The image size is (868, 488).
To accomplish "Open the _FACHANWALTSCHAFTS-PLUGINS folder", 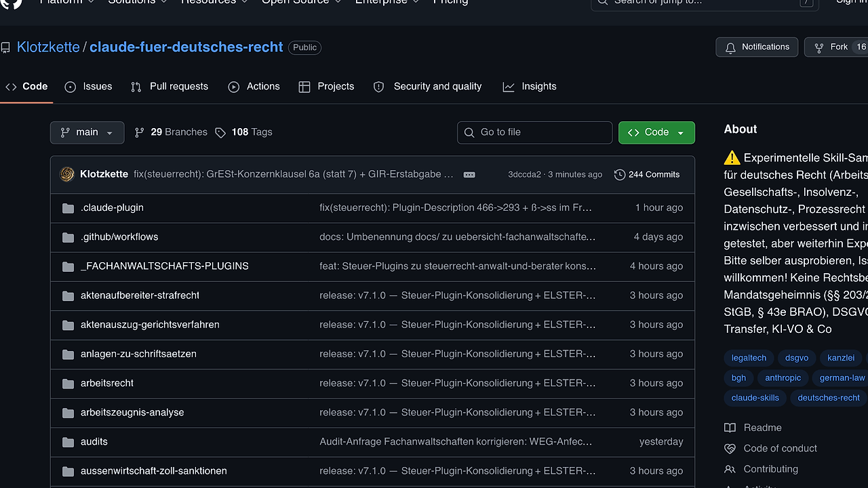I will tap(165, 266).
